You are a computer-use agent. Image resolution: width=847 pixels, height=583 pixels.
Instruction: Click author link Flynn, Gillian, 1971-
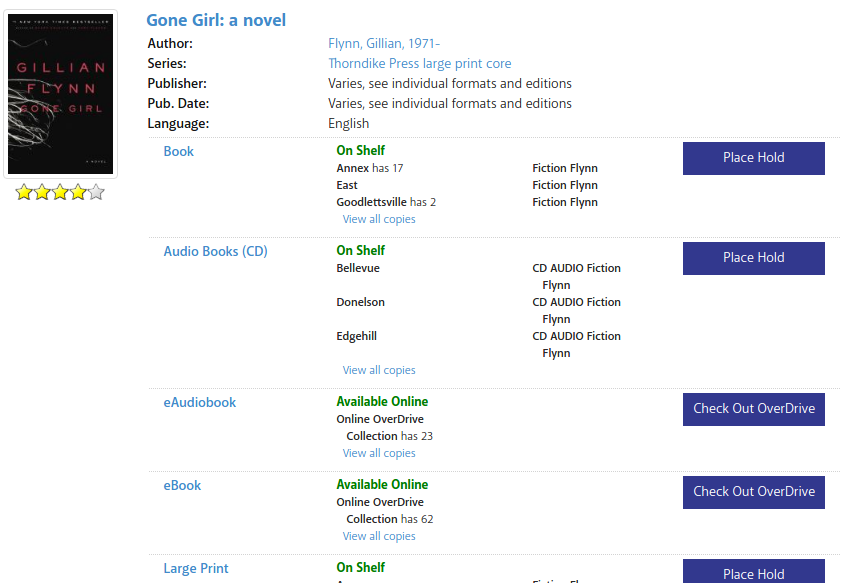click(384, 43)
